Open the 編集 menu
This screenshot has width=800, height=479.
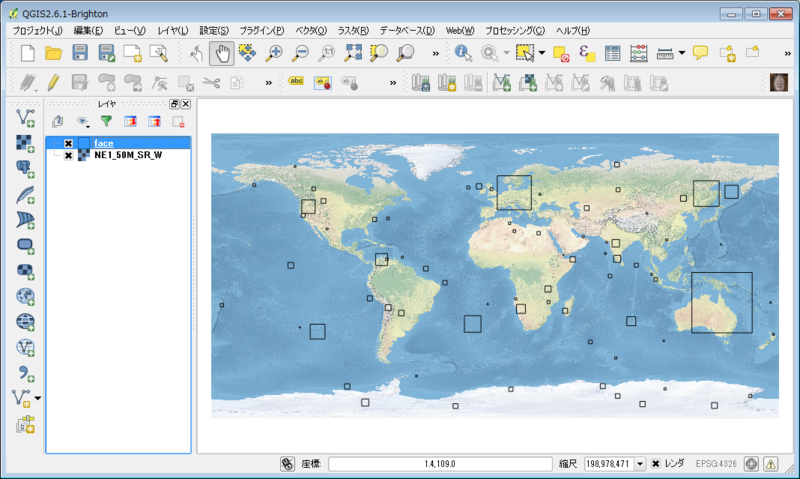[x=88, y=31]
